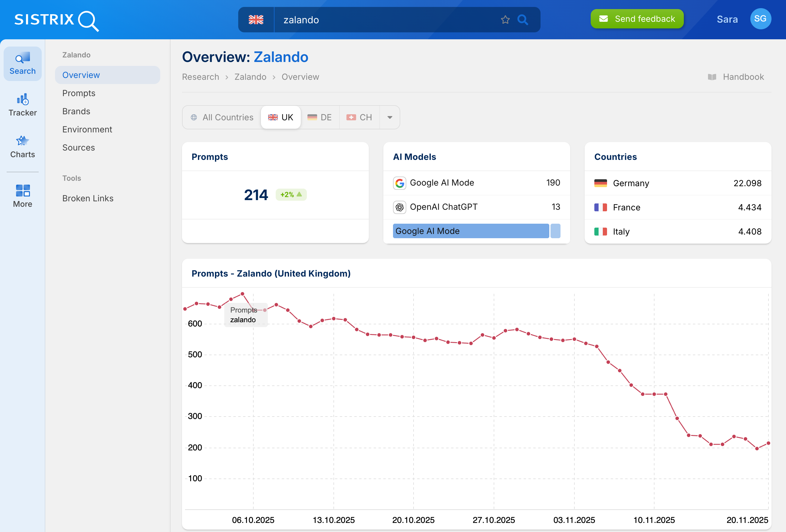Open the Tracker tool
The width and height of the screenshot is (786, 532).
(22, 104)
